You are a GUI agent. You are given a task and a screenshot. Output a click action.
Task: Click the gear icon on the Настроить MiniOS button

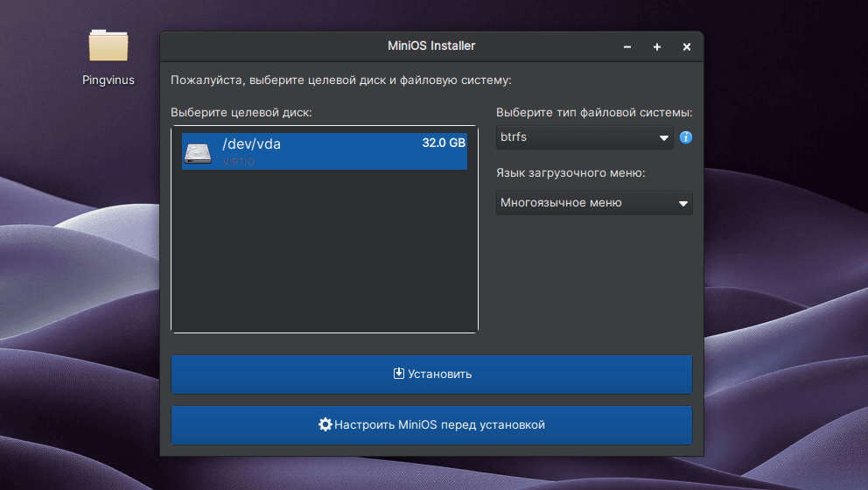[x=325, y=424]
